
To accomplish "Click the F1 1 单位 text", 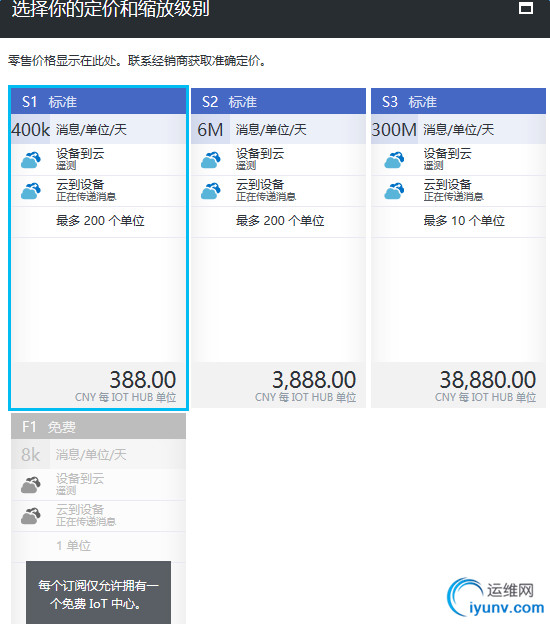I will [74, 545].
